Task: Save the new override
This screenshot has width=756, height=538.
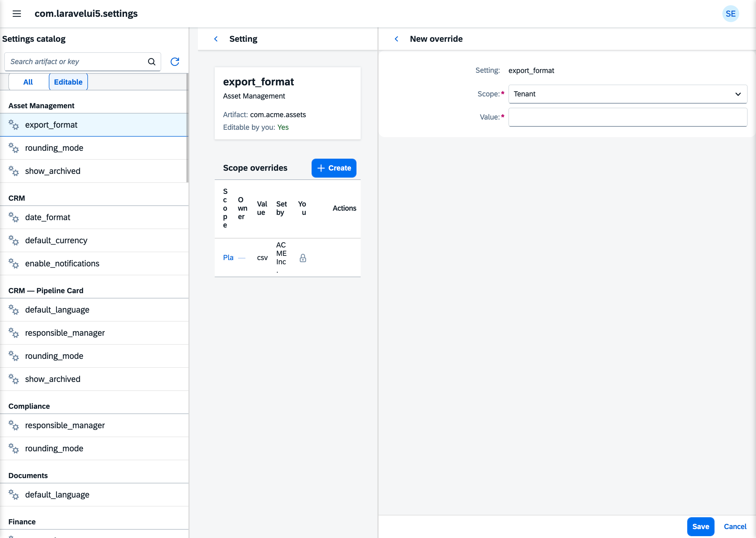Action: pyautogui.click(x=700, y=526)
